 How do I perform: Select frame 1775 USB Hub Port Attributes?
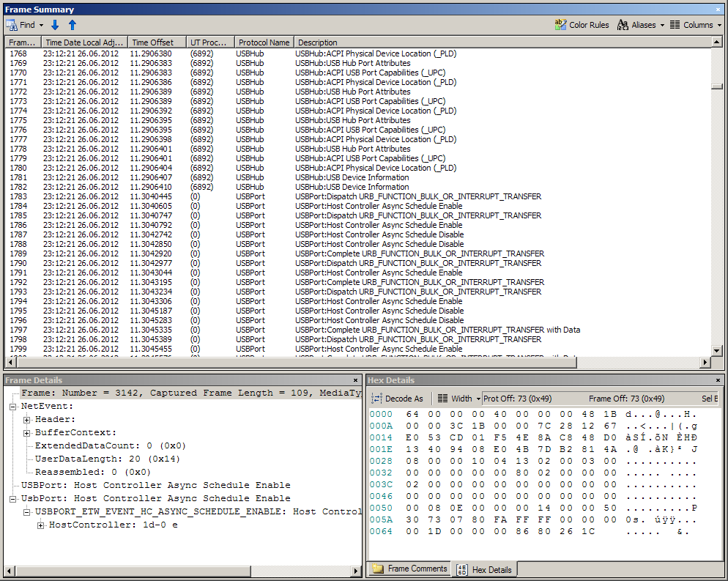[357, 120]
